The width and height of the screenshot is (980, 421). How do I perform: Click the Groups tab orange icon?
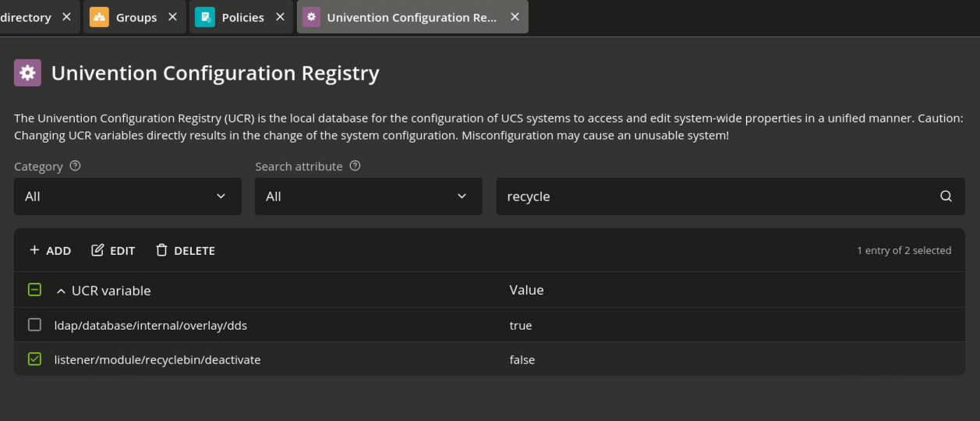[x=99, y=16]
